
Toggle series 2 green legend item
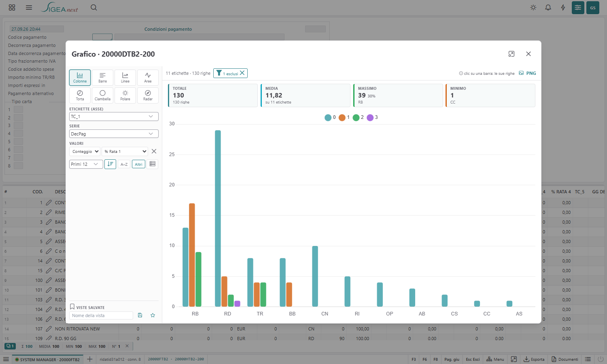pyautogui.click(x=358, y=117)
